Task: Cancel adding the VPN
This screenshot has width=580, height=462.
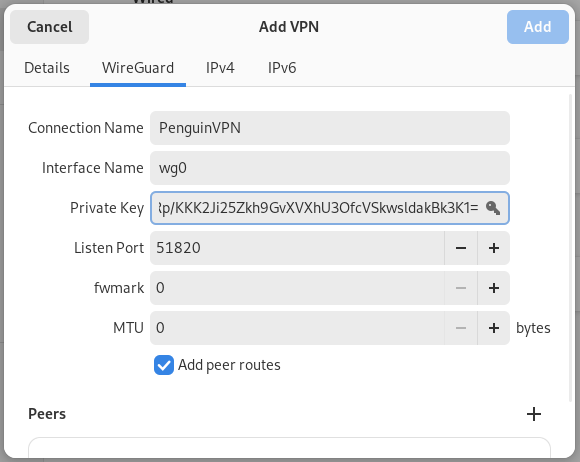Action: coord(50,27)
